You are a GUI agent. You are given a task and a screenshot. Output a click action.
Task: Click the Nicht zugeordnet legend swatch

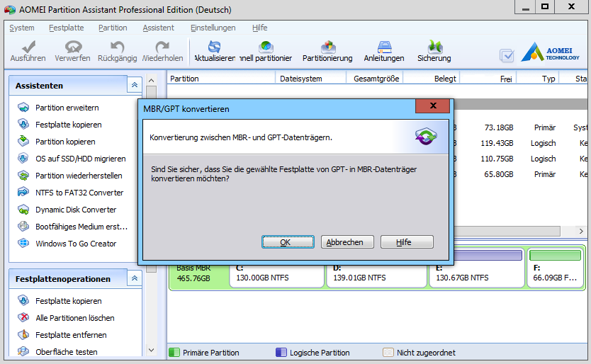click(388, 353)
